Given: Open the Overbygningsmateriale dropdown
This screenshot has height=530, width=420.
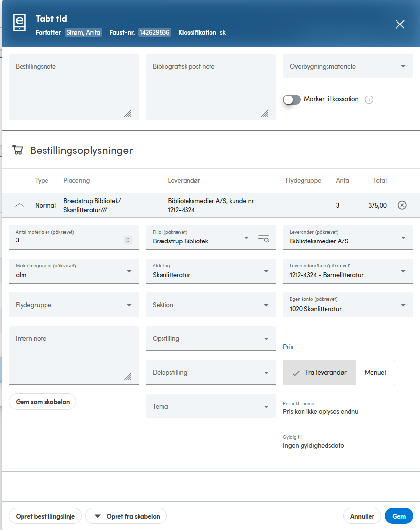Looking at the screenshot, I should tap(348, 66).
